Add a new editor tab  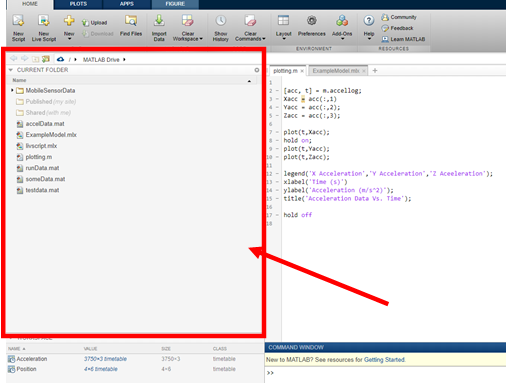click(x=375, y=70)
